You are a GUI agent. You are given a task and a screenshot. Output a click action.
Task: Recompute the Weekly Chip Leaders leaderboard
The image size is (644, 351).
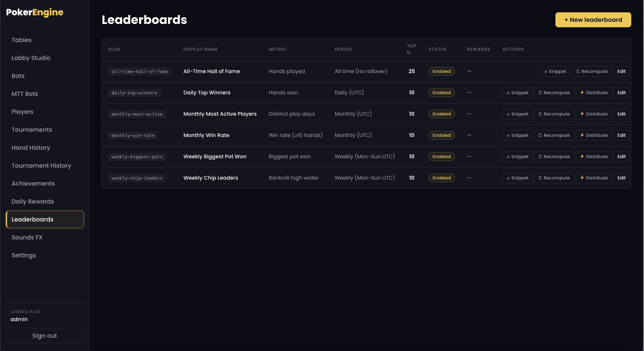[554, 178]
